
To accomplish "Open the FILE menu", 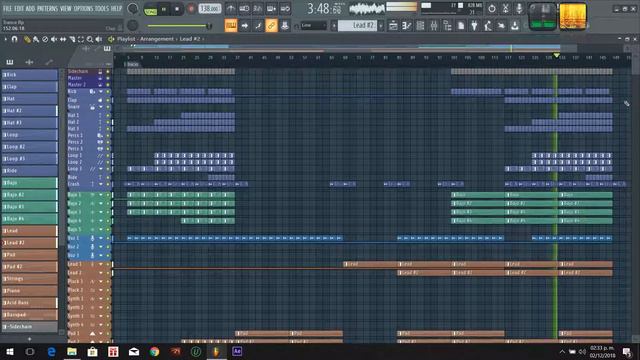I will (x=7, y=9).
